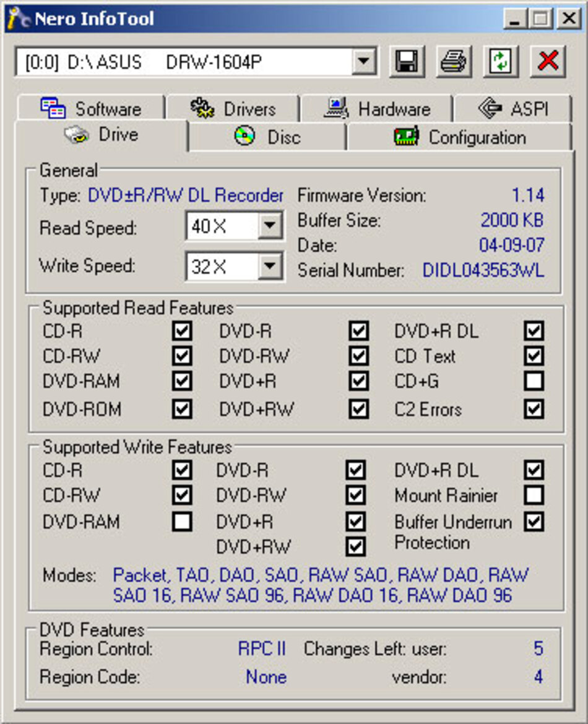Check the Mount Rainier checkbox
The width and height of the screenshot is (588, 724).
click(534, 495)
